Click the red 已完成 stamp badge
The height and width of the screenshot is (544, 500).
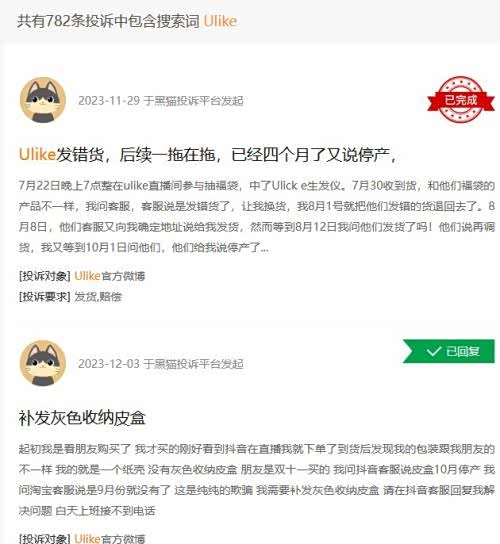(x=461, y=100)
